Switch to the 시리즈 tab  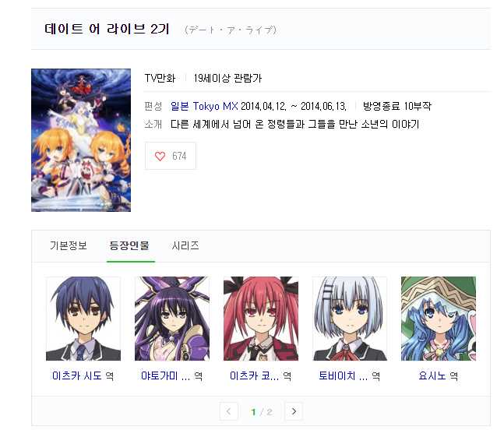click(185, 245)
